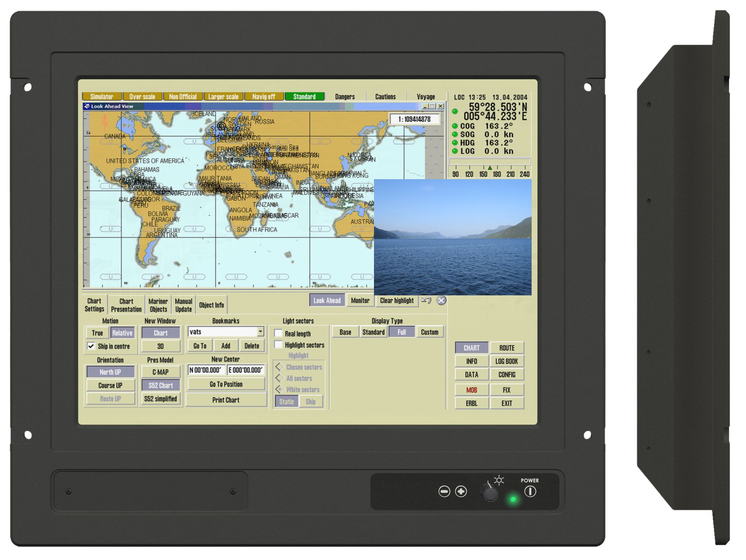The width and height of the screenshot is (746, 560).
Task: Click the Standard status indicator in the top bar
Action: tap(304, 96)
